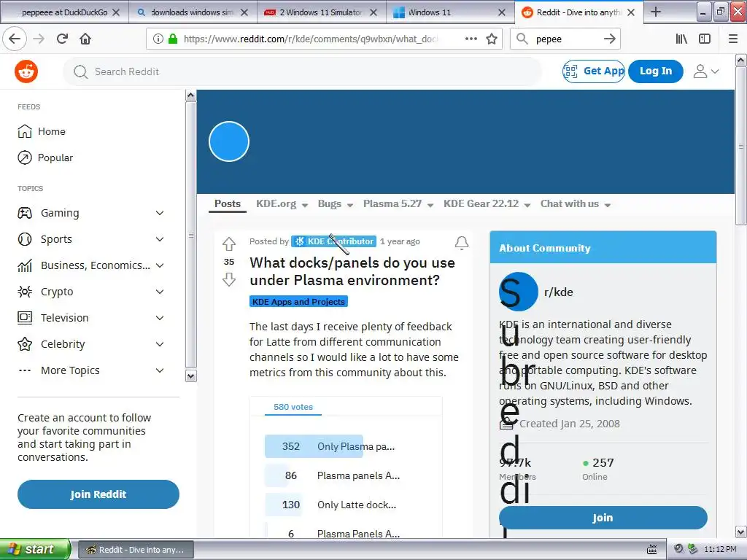Join the r/kde community
747x560 pixels.
pyautogui.click(x=603, y=518)
